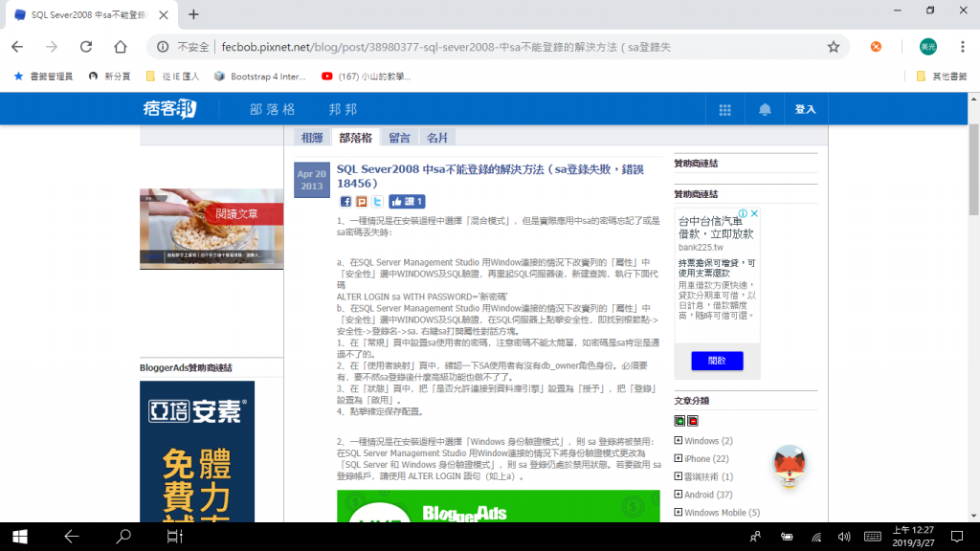Screen dimensions: 980x551
Task: Open 部落格 in the top navigation bar
Action: (273, 109)
